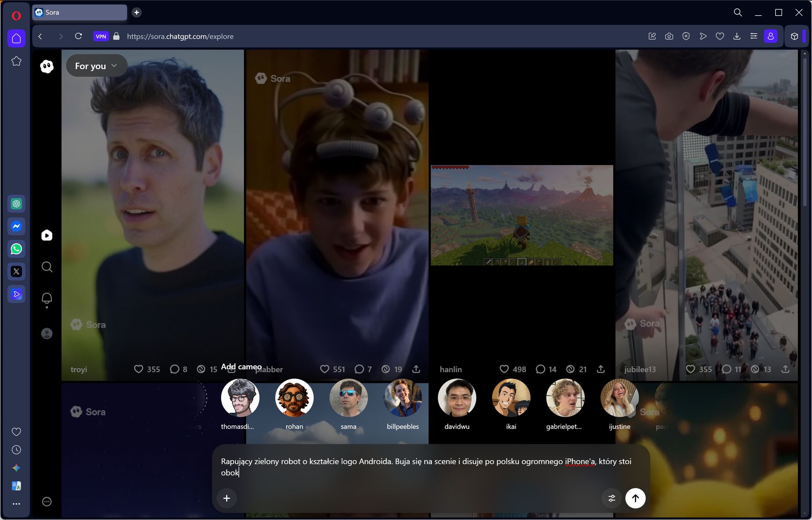Share the video by plabber
This screenshot has width=812, height=520.
point(416,369)
